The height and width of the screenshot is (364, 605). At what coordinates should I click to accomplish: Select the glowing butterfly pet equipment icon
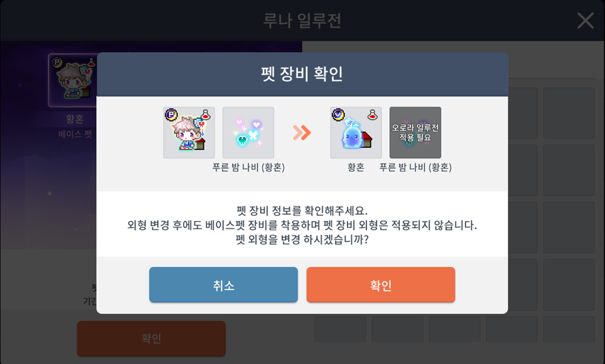[249, 133]
